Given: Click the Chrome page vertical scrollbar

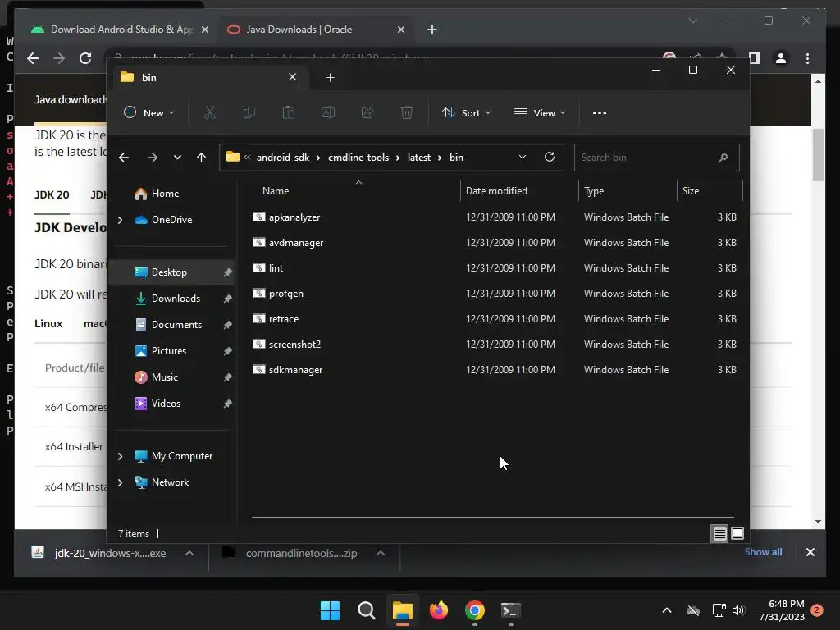Looking at the screenshot, I should tap(818, 154).
